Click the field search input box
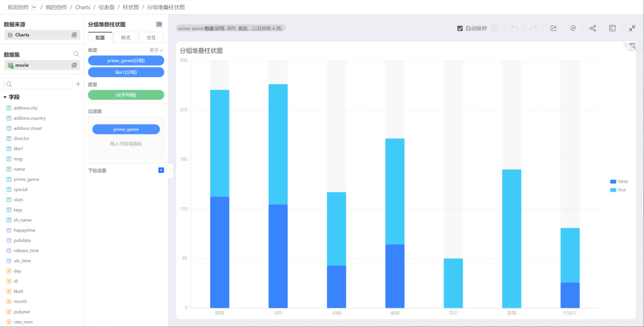Viewport: 644px width, 327px height. pyautogui.click(x=38, y=84)
